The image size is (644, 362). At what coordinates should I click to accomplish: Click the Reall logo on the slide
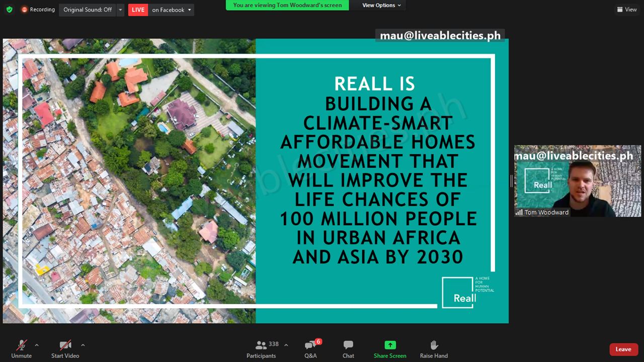tap(468, 292)
